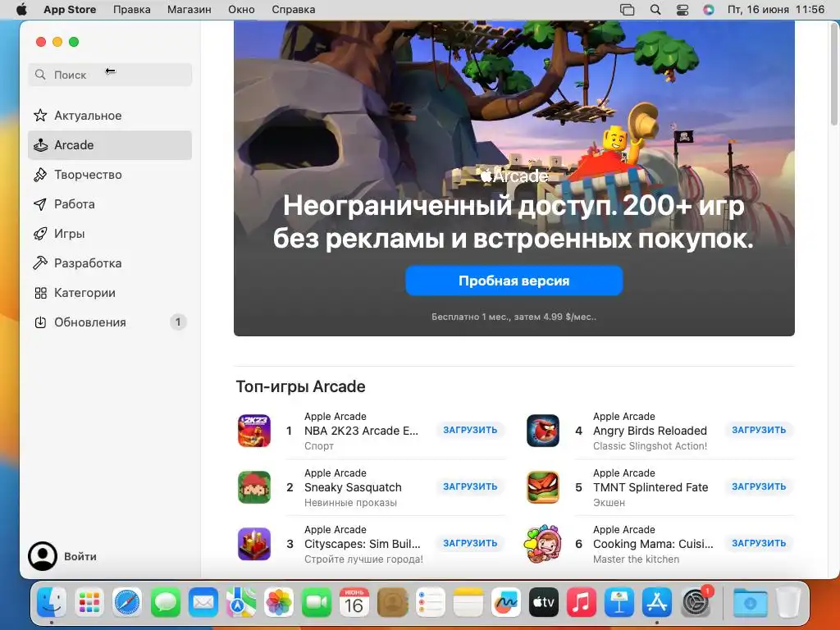Click the updates badge showing 1
Screen dimensions: 840x630
click(x=178, y=322)
